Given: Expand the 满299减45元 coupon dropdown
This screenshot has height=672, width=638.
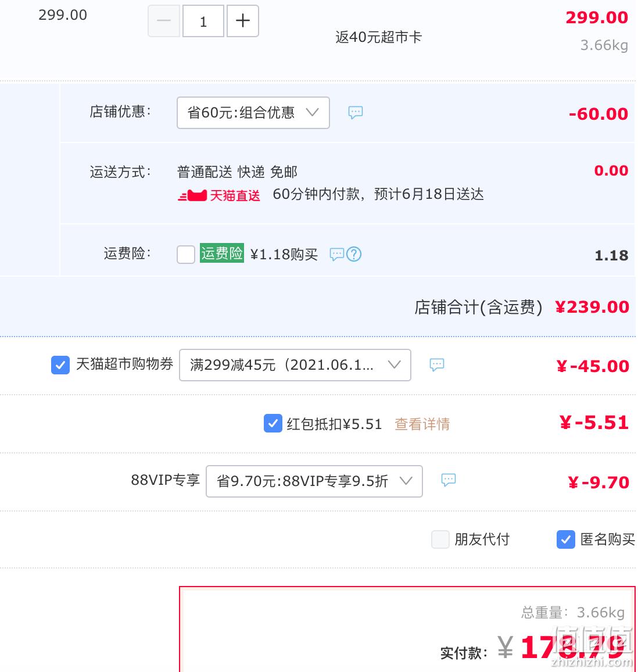Looking at the screenshot, I should (x=295, y=365).
